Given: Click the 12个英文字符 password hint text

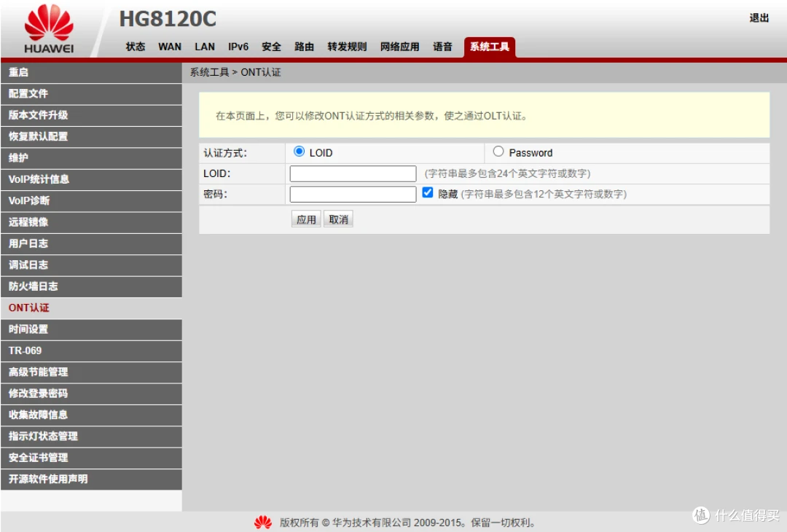Looking at the screenshot, I should pyautogui.click(x=544, y=195).
